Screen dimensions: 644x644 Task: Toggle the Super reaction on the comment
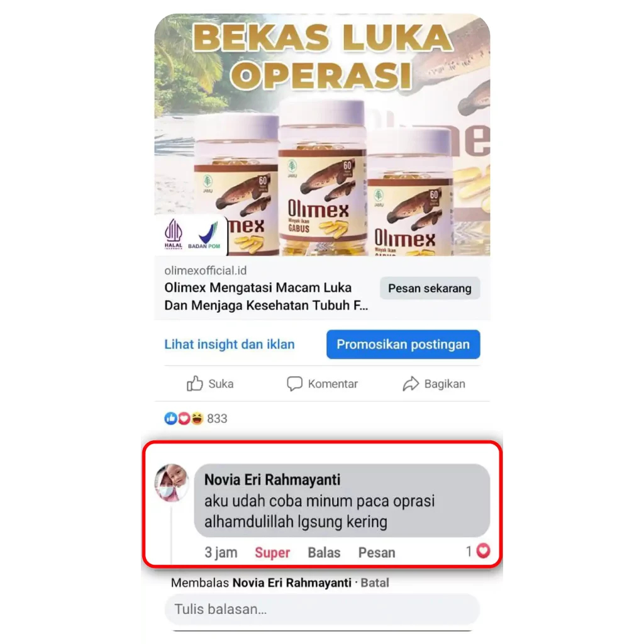point(272,552)
